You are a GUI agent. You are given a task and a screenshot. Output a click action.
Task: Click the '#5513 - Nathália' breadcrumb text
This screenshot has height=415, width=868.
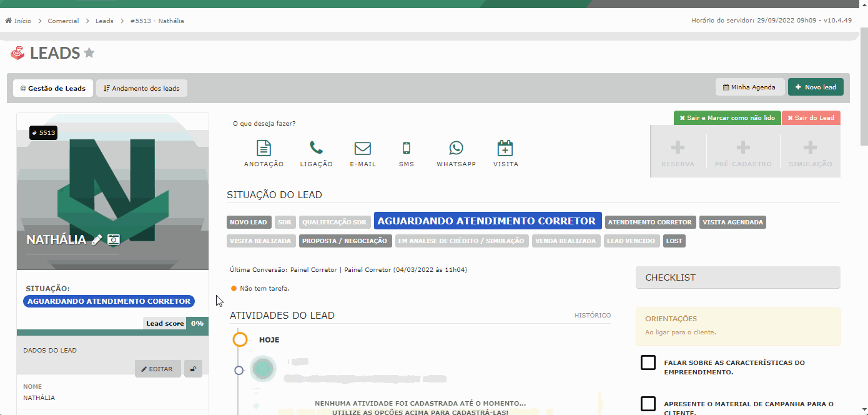(x=157, y=21)
